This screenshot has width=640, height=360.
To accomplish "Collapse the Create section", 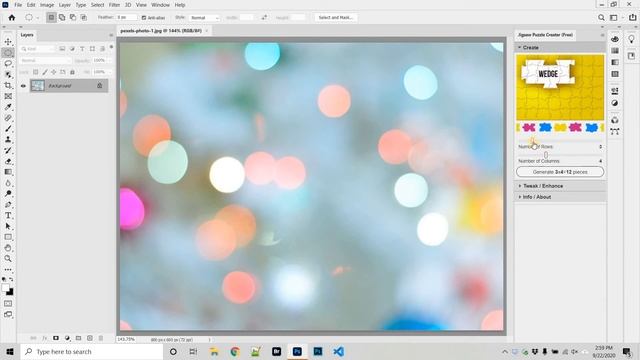I will [520, 48].
